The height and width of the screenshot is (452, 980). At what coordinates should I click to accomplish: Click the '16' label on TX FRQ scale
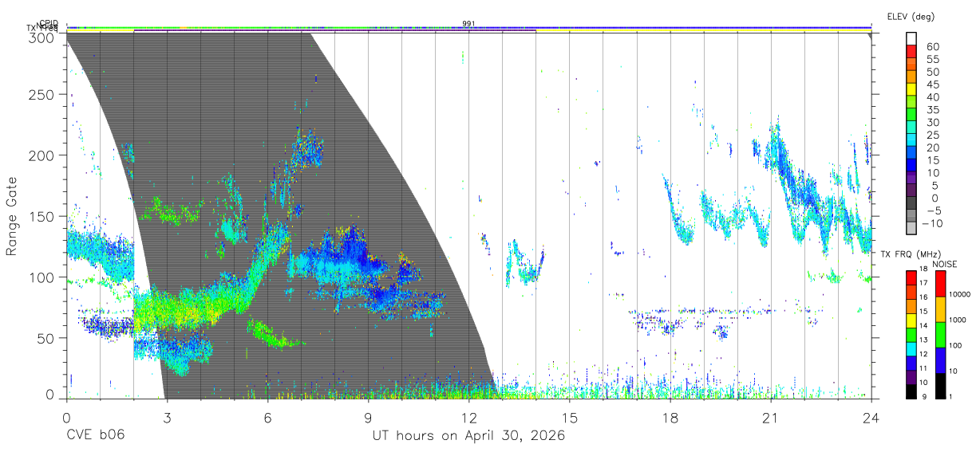[x=923, y=296]
